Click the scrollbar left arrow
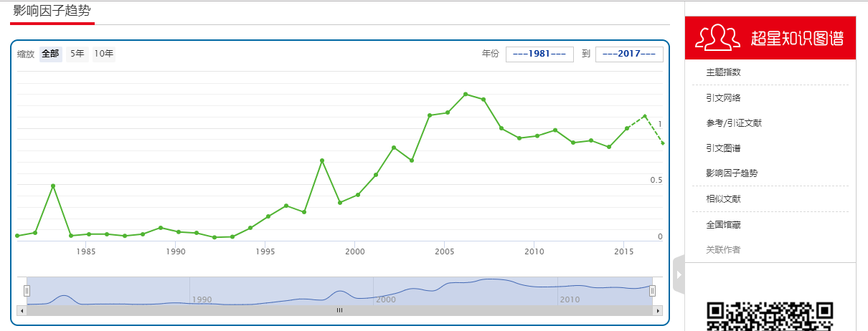This screenshot has width=868, height=331. (21, 311)
